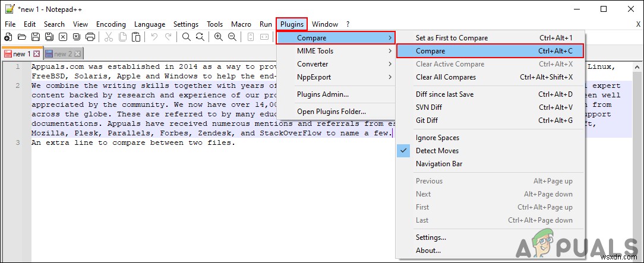This screenshot has height=263, width=644.
Task: Toggle the synchronize vertical scrolling icon
Action: point(251,37)
